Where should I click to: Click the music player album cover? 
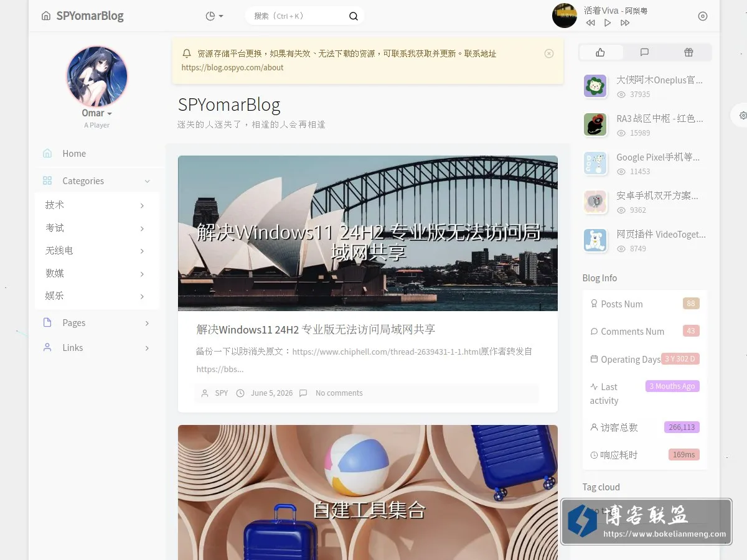(565, 16)
